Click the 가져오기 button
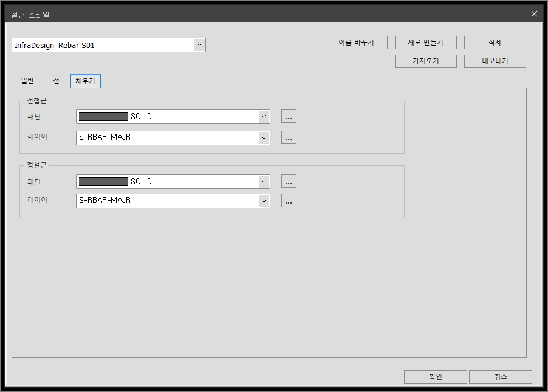The height and width of the screenshot is (392, 548). [x=425, y=61]
